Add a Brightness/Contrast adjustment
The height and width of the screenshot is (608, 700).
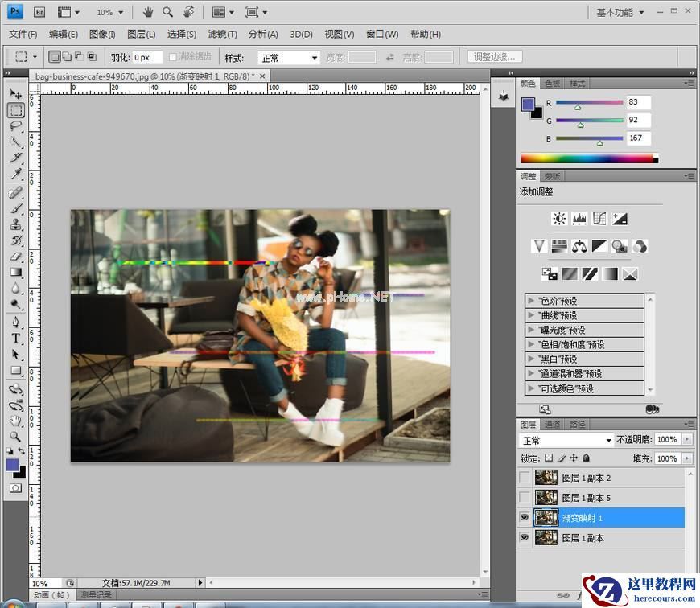tap(559, 219)
